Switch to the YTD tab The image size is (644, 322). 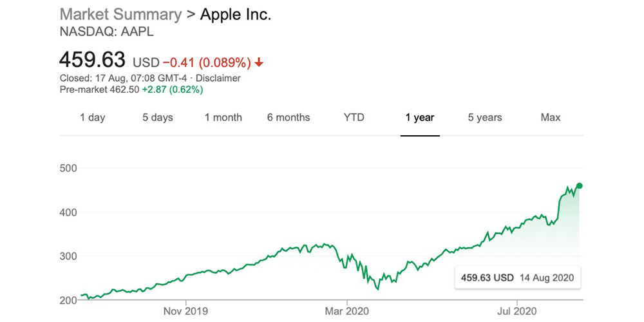click(354, 117)
